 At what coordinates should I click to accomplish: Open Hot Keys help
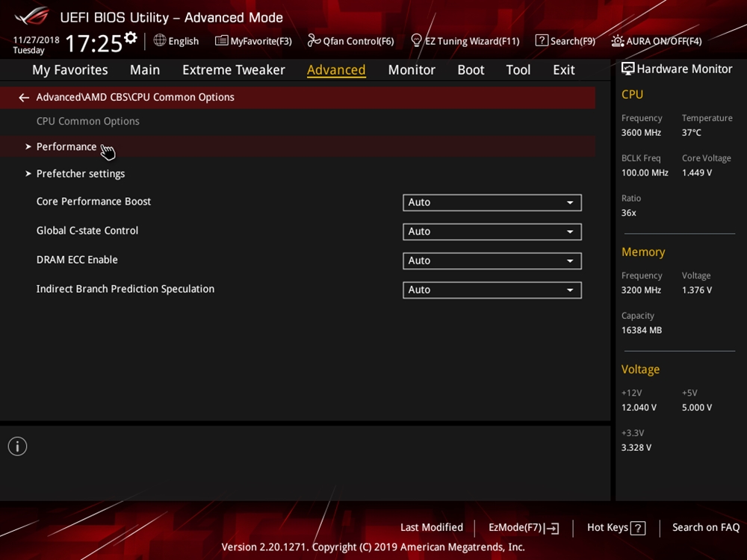(x=616, y=528)
